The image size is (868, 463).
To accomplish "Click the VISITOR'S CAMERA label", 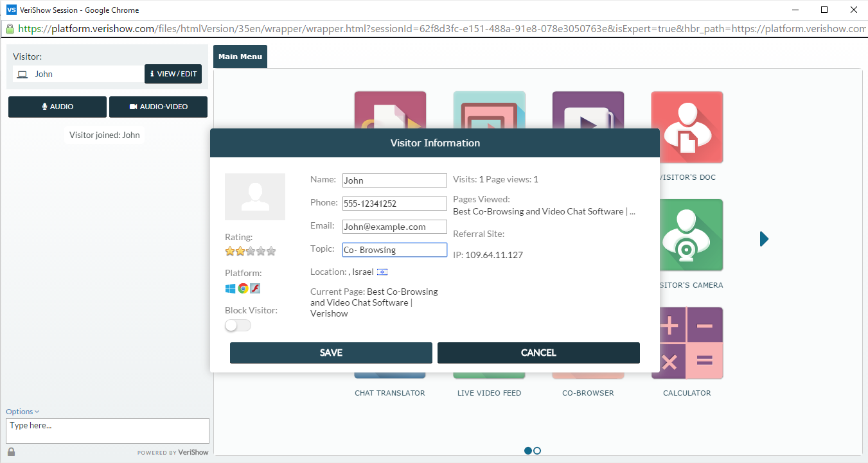I will tap(691, 285).
